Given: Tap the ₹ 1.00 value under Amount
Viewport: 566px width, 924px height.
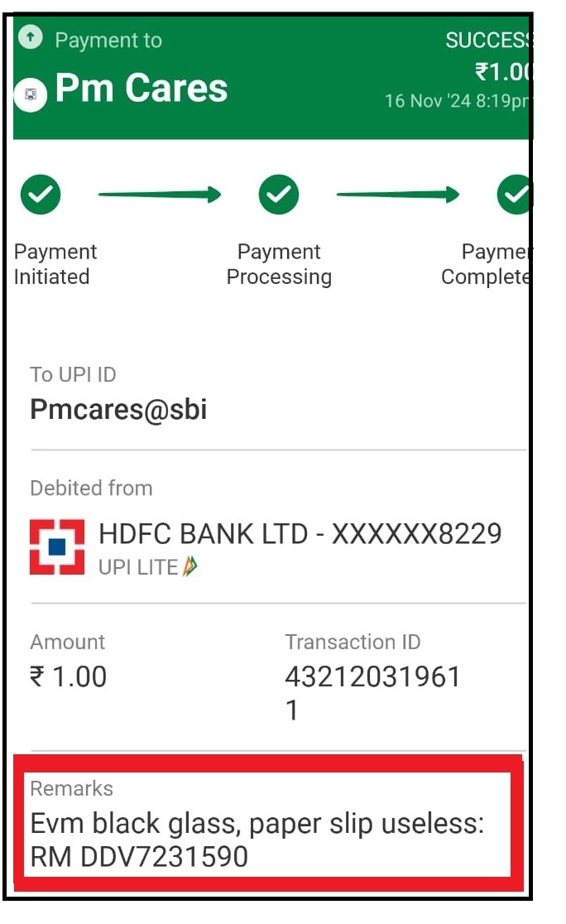Looking at the screenshot, I should click(69, 677).
